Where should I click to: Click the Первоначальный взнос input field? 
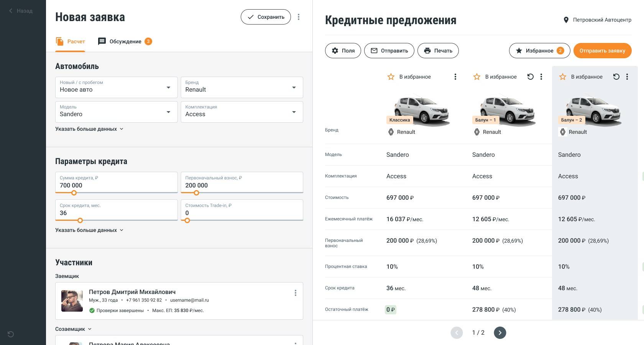242,182
